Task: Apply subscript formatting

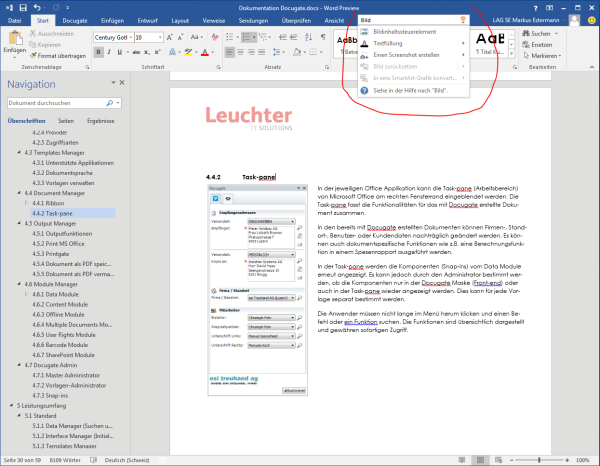Action: pyautogui.click(x=147, y=52)
